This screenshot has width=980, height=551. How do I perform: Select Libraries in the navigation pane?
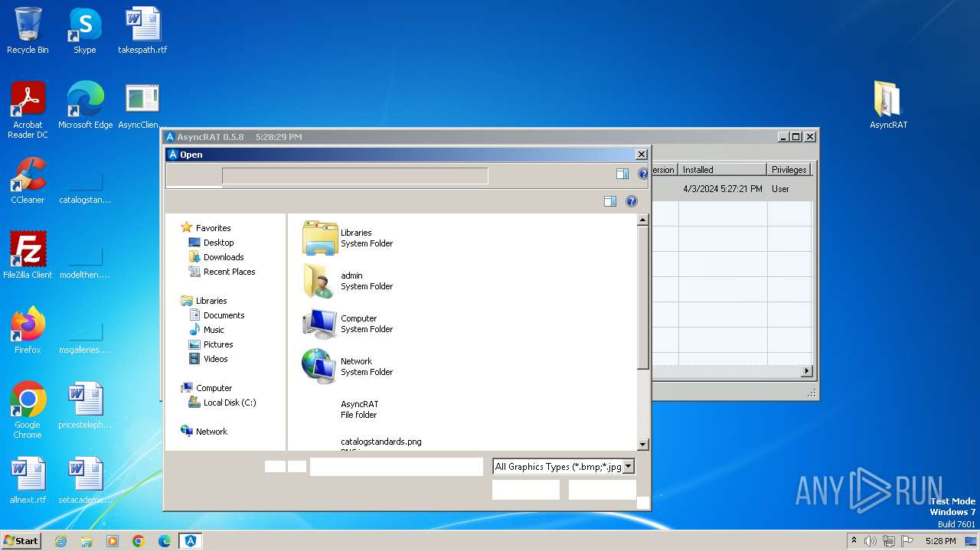pyautogui.click(x=204, y=301)
